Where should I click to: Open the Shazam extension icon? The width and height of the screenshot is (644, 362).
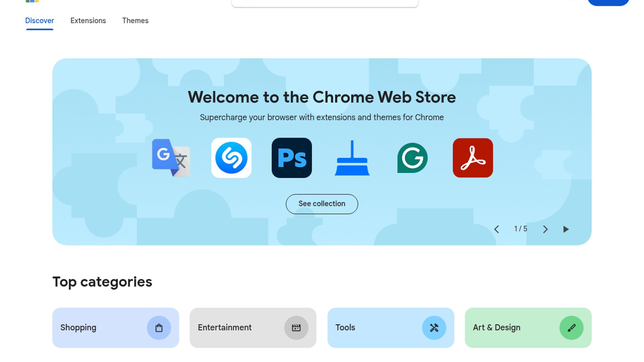point(231,158)
